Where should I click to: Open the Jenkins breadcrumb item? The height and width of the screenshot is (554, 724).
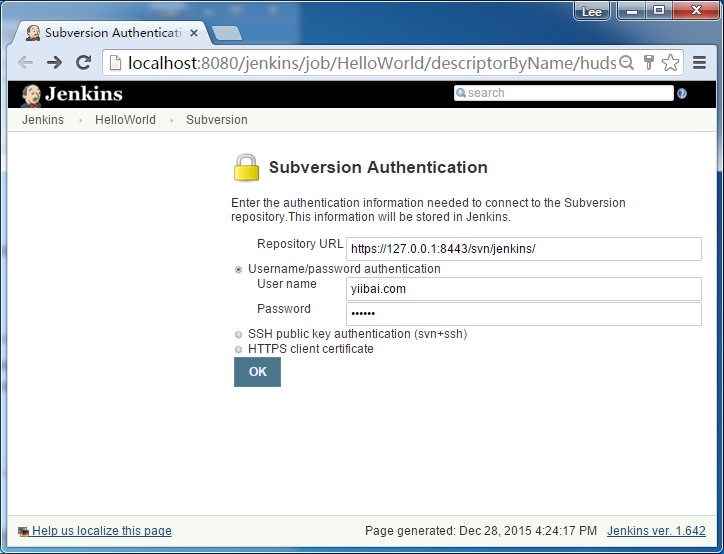tap(43, 120)
